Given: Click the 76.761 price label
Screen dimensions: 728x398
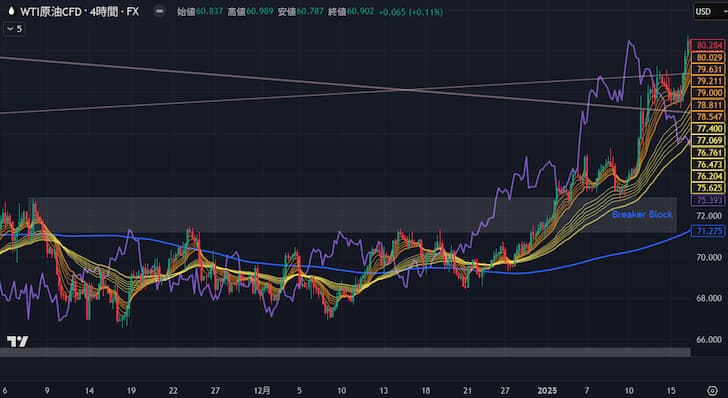Looking at the screenshot, I should pyautogui.click(x=708, y=152).
